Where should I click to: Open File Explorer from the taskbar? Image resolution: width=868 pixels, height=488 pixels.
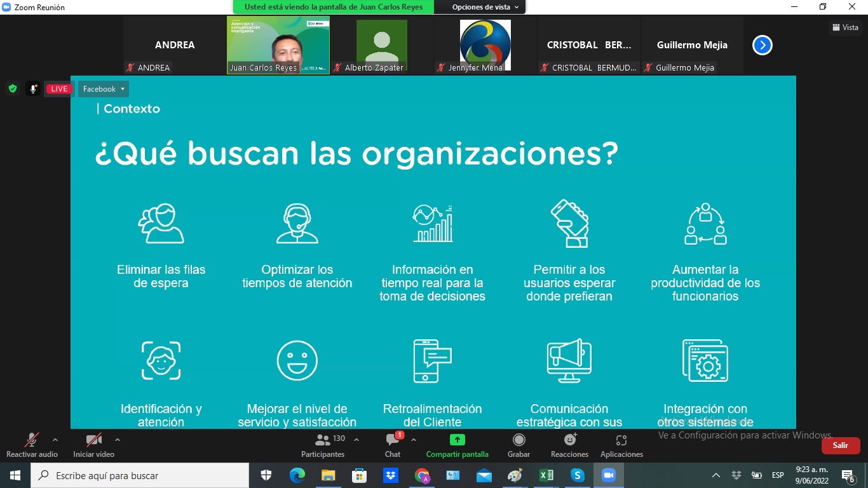pyautogui.click(x=329, y=475)
